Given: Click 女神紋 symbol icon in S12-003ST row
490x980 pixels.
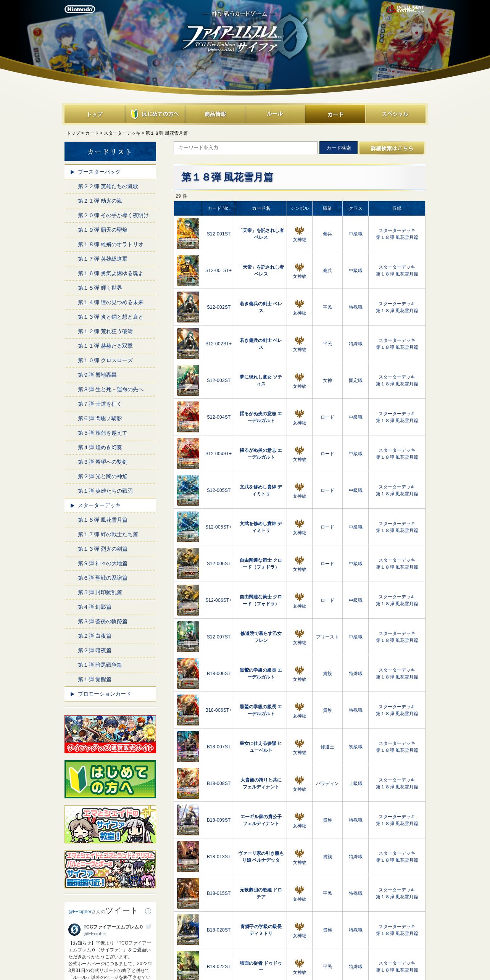Looking at the screenshot, I should [x=300, y=377].
